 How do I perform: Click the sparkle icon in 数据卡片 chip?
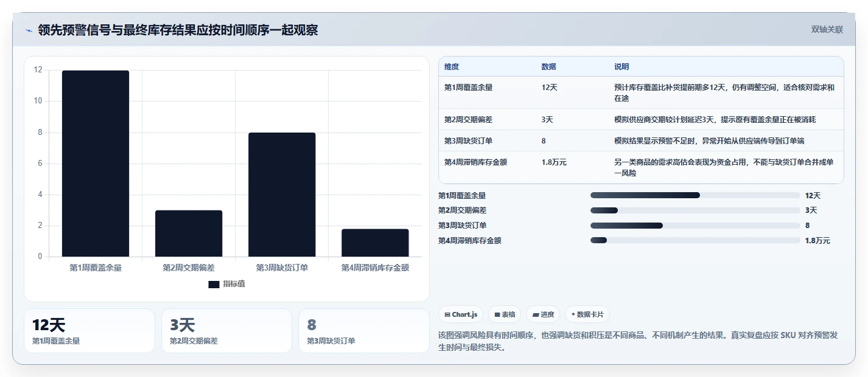573,315
